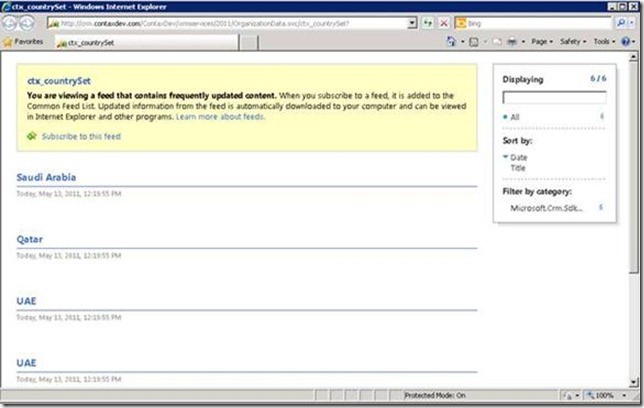This screenshot has height=408, width=644.
Task: Open the Safety dropdown menu
Action: 573,42
